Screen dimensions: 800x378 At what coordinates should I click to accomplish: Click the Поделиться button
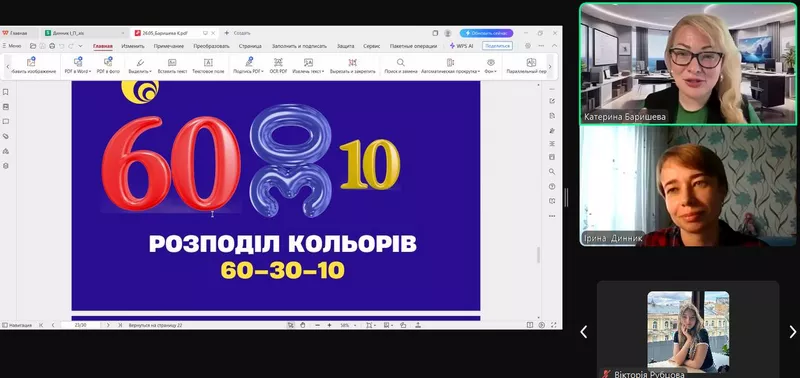coord(497,46)
